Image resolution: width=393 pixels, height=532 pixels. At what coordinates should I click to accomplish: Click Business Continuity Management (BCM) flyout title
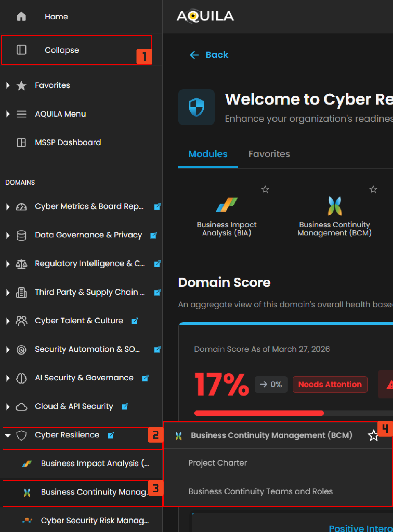tap(271, 435)
